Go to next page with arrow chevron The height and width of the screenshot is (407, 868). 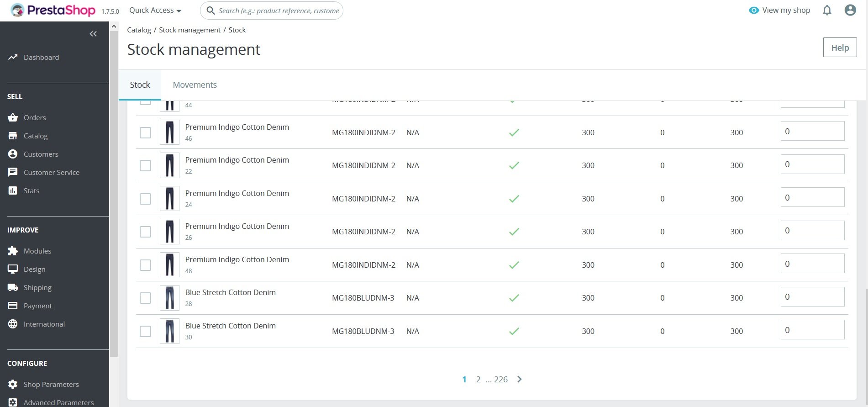[520, 379]
